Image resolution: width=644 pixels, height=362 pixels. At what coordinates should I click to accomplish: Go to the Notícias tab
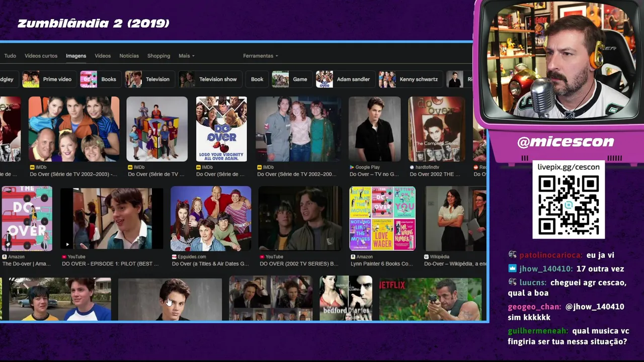(129, 56)
